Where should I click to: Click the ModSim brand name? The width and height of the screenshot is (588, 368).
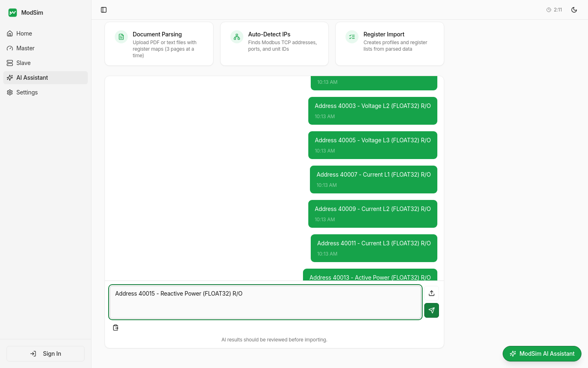coord(32,13)
